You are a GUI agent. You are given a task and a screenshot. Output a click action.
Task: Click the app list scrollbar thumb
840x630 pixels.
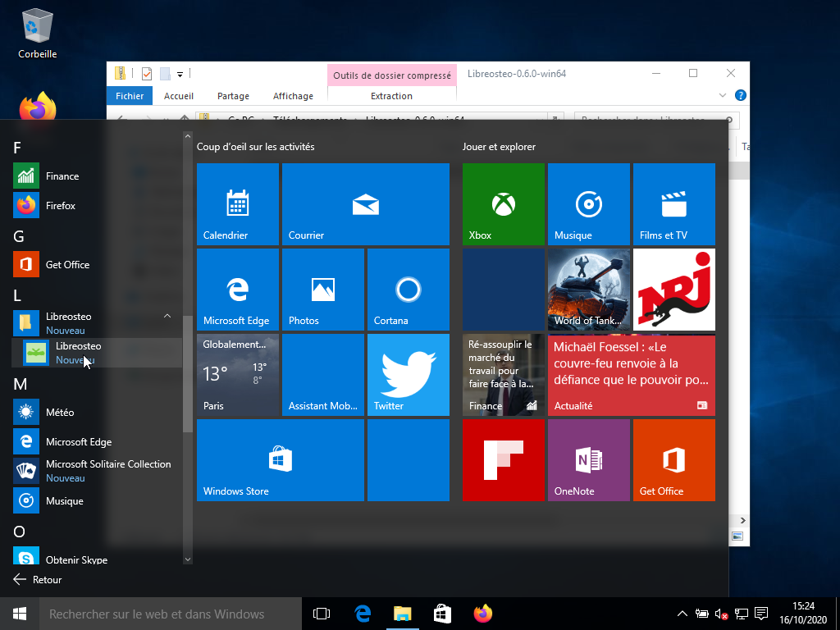click(x=188, y=373)
